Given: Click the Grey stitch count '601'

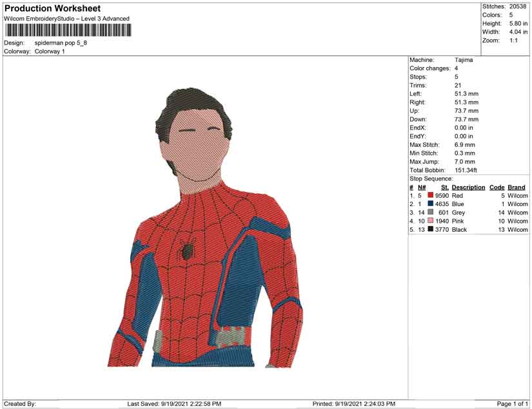Looking at the screenshot, I should pyautogui.click(x=444, y=213).
